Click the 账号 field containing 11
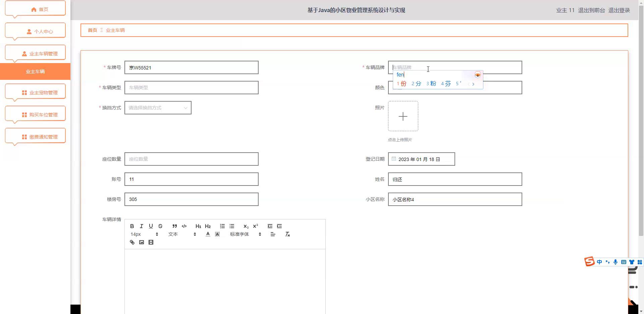The image size is (644, 314). [x=191, y=179]
